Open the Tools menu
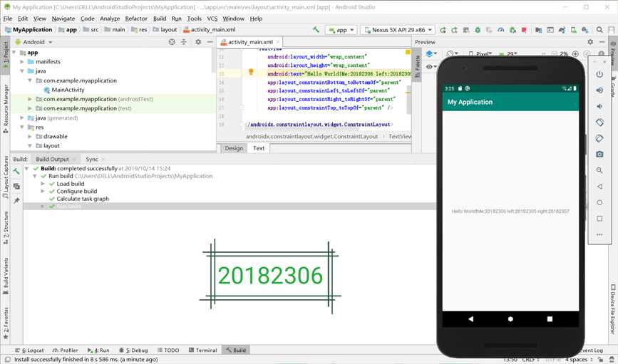The width and height of the screenshot is (618, 364). [x=194, y=19]
